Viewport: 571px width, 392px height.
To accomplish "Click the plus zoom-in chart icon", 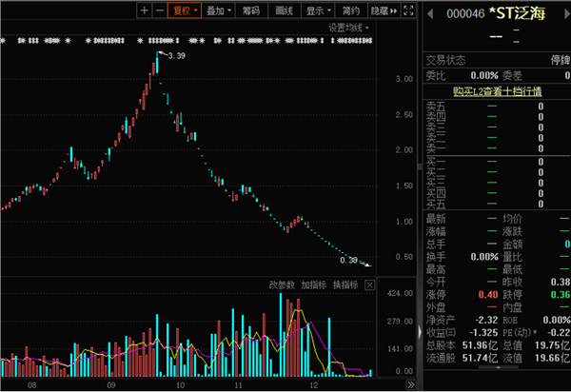I will point(145,11).
